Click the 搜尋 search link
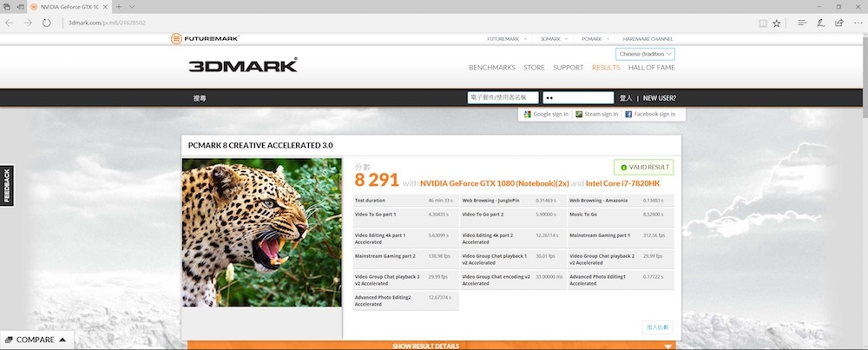This screenshot has width=868, height=350. pos(200,98)
